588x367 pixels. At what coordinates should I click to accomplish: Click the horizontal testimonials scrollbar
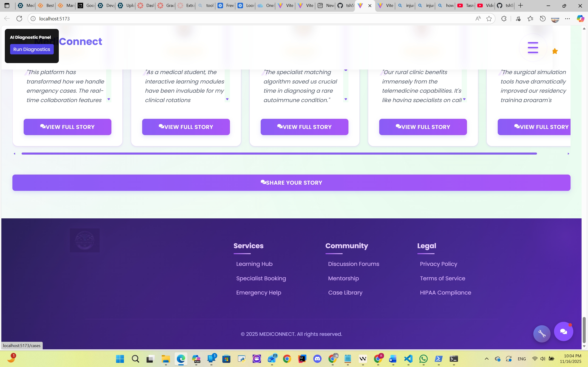(x=279, y=154)
